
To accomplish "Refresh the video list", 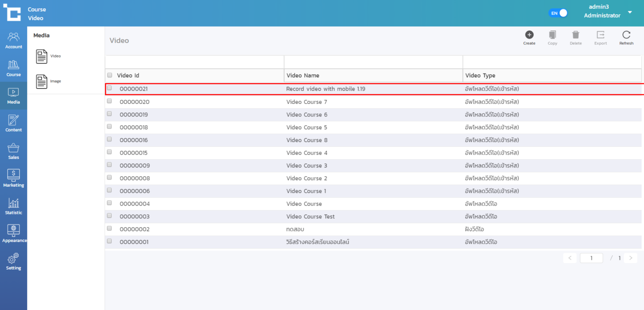I will (x=626, y=35).
